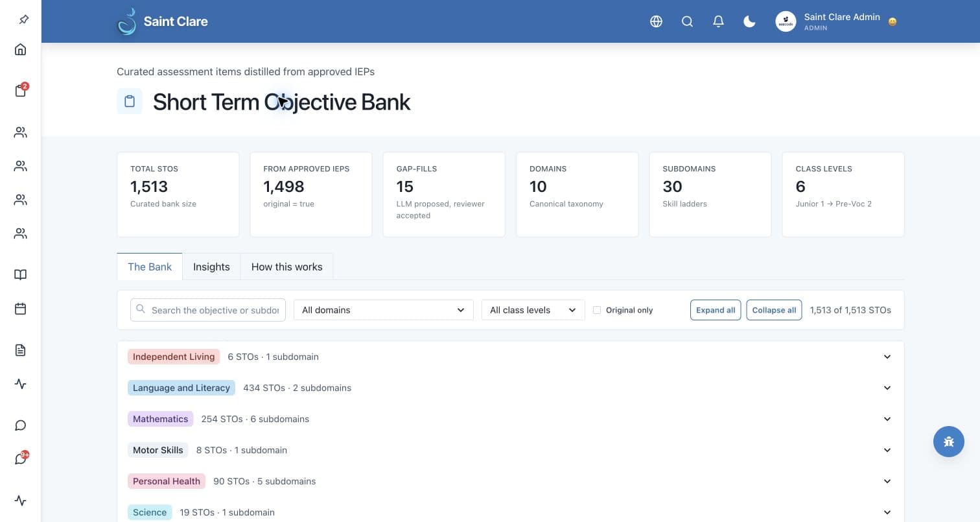Screen dimensions: 980x522
Task: Open the sidebar clipboard icon with badge 2
Action: pyautogui.click(x=21, y=91)
